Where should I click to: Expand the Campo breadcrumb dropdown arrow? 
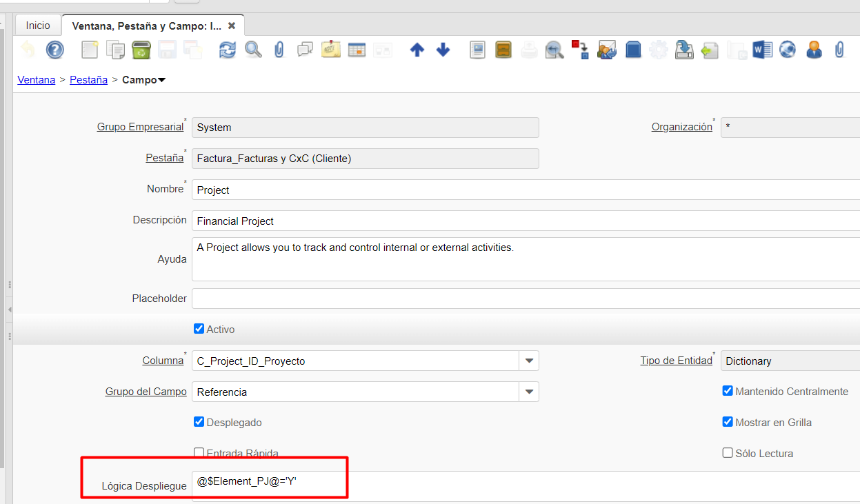(x=162, y=80)
